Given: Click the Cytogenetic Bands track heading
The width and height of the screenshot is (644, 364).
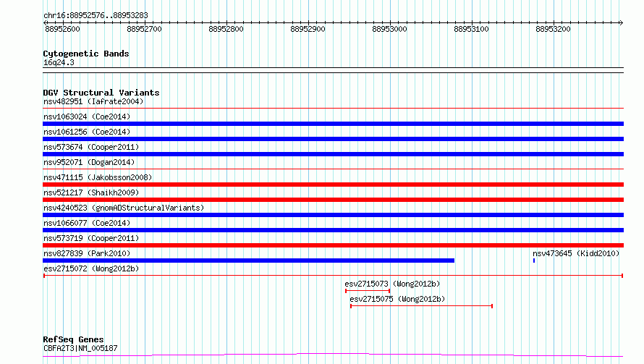Looking at the screenshot, I should pyautogui.click(x=86, y=54).
